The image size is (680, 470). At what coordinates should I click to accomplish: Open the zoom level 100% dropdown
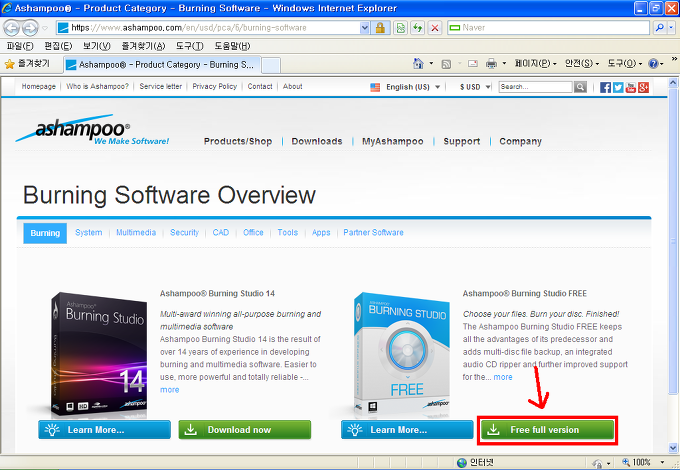point(662,462)
